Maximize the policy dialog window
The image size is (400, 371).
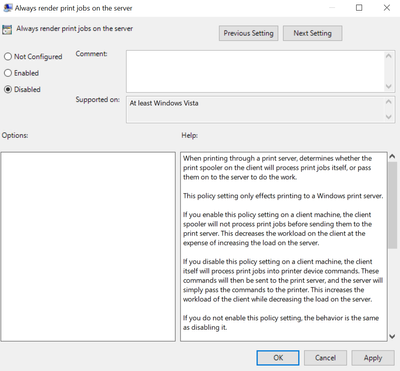359,8
